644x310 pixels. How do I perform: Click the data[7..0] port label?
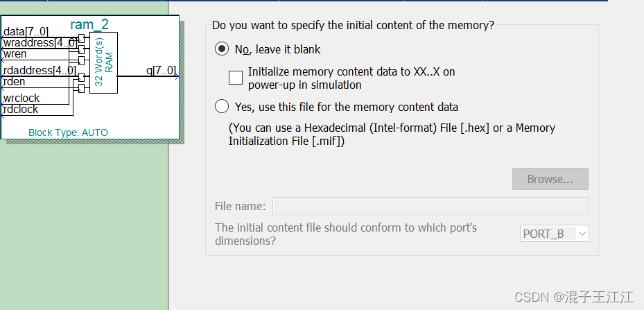click(x=26, y=32)
